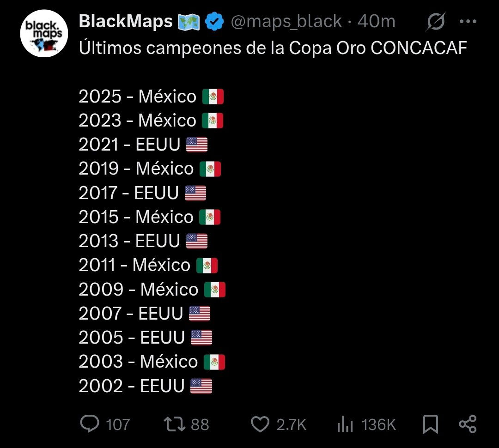This screenshot has height=448, width=499.
Task: Click the blue verified badge
Action: [x=214, y=21]
